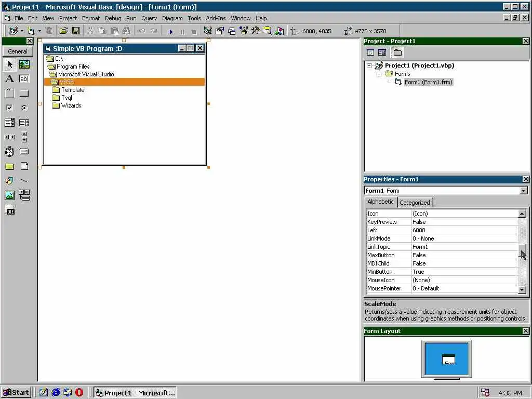Collapse the Project1 tree node
532x399 pixels.
pyautogui.click(x=369, y=66)
